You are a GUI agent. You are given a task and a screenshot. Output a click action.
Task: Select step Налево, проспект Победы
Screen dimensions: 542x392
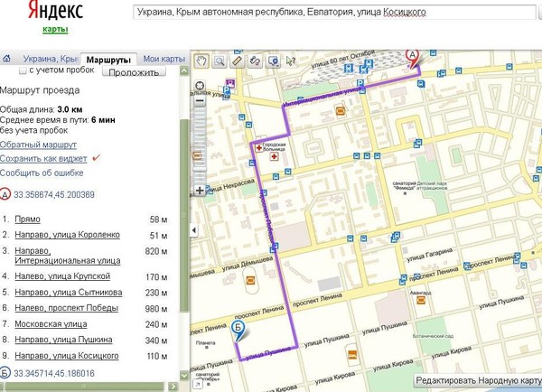point(66,308)
